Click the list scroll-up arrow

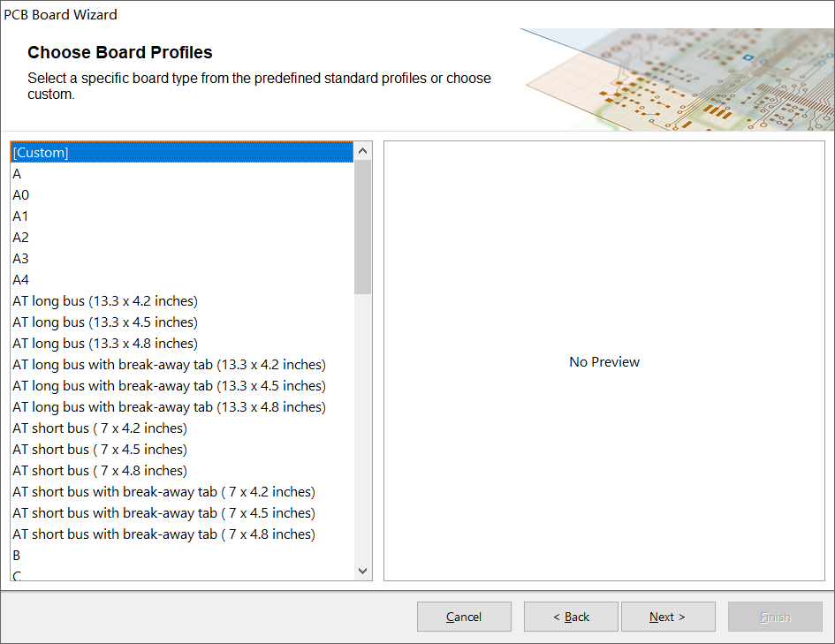click(x=362, y=151)
